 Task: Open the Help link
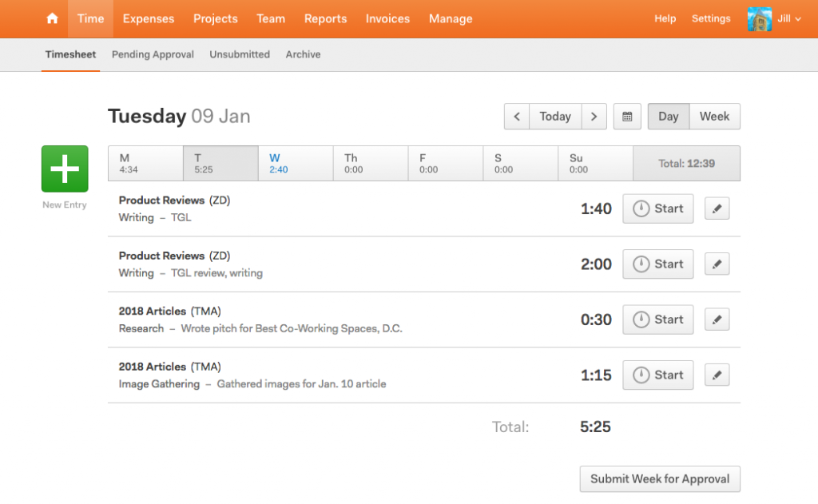[665, 19]
